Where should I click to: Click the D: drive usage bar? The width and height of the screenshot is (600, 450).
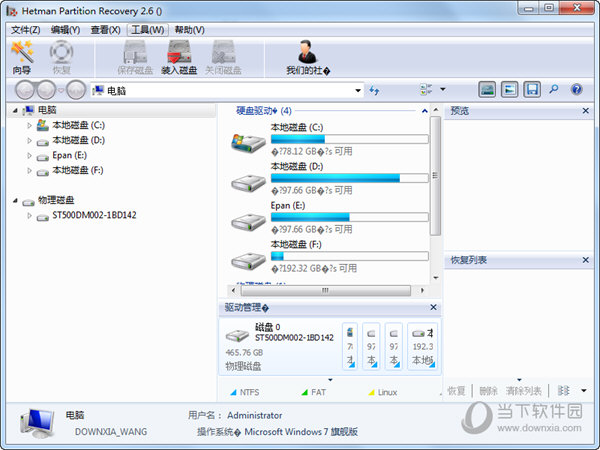349,178
